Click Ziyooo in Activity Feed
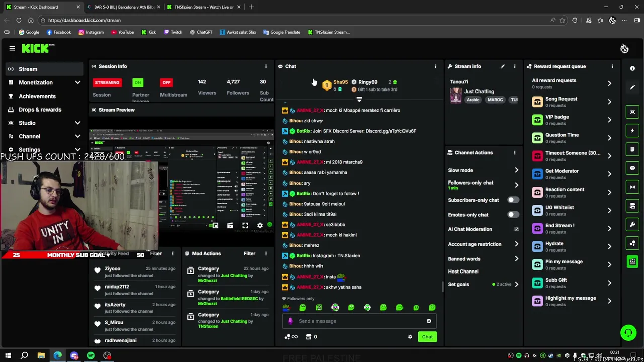This screenshot has width=644, height=362. tap(113, 269)
